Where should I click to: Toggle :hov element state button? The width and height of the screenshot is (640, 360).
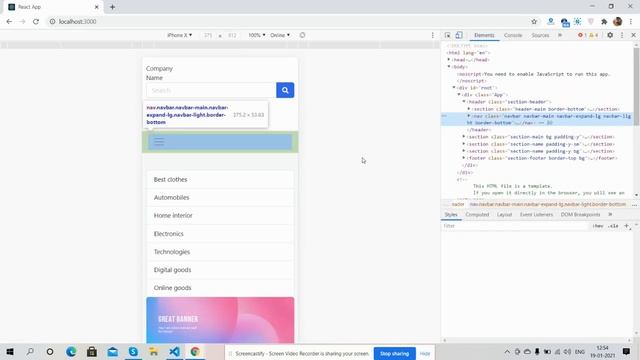click(x=598, y=226)
